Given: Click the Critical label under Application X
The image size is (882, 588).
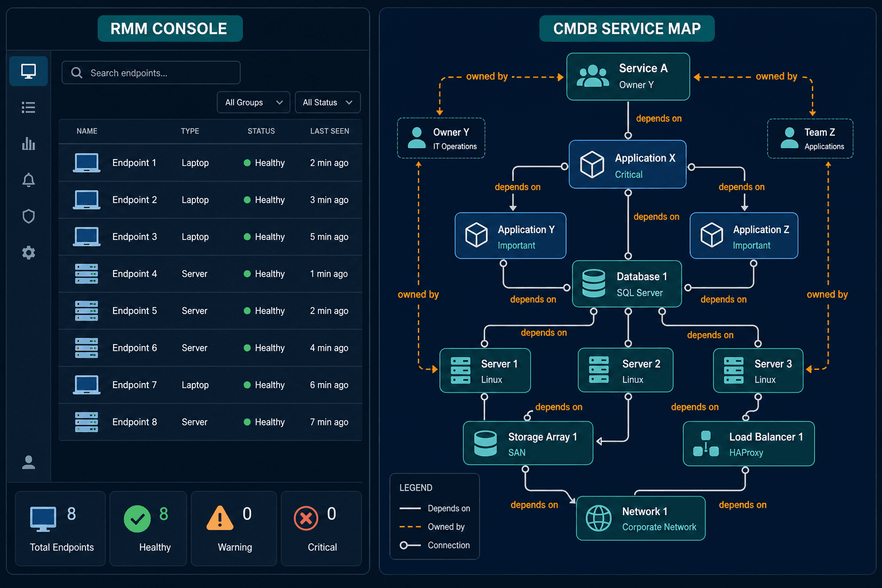Looking at the screenshot, I should coord(629,175).
